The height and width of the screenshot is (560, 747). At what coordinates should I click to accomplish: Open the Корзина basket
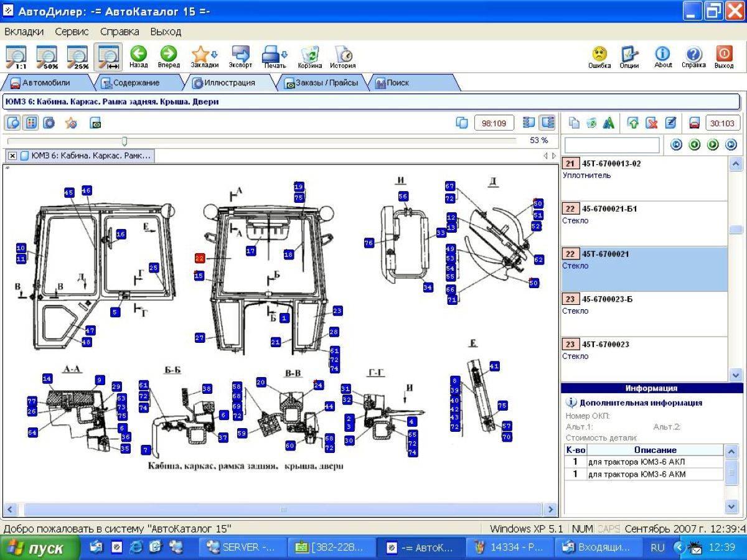[x=309, y=57]
